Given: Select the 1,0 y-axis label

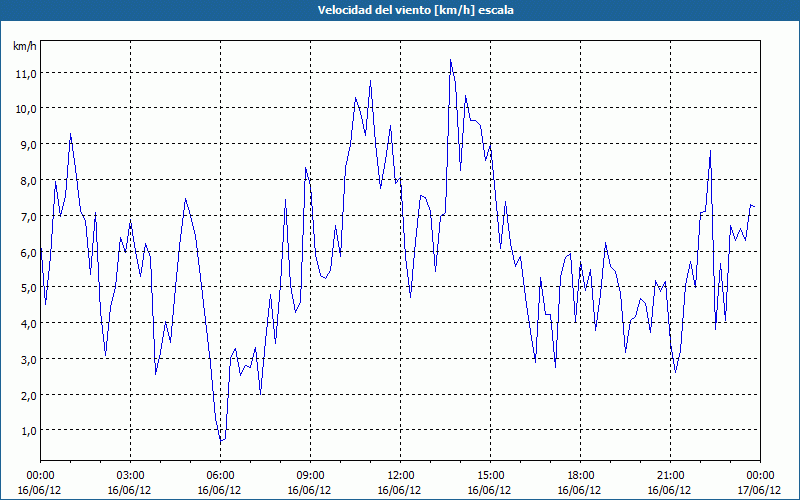Looking at the screenshot, I should click(29, 431).
